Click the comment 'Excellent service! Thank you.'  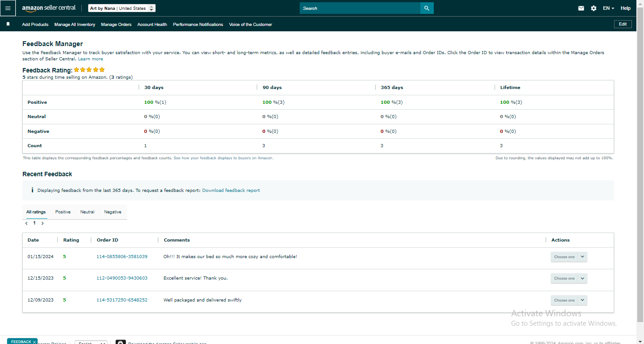195,278
